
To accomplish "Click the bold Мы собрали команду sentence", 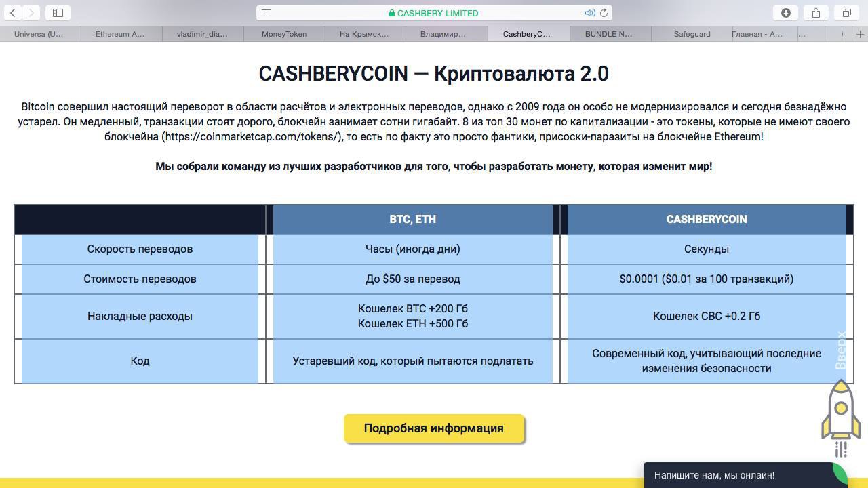I will pos(434,166).
